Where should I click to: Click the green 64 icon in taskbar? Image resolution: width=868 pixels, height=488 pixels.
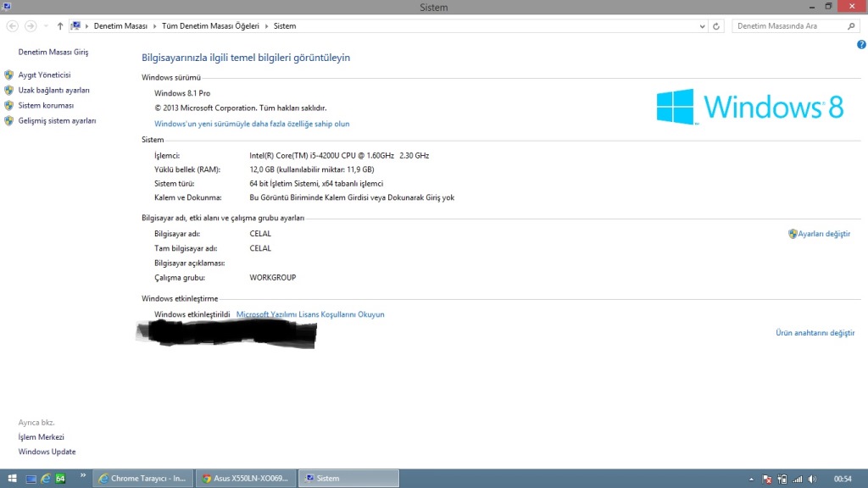point(60,479)
